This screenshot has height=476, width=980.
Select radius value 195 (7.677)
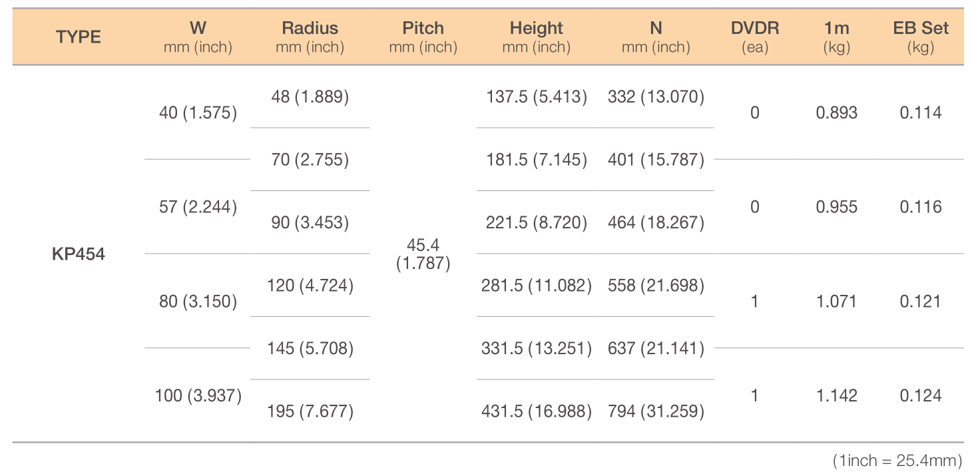(310, 411)
